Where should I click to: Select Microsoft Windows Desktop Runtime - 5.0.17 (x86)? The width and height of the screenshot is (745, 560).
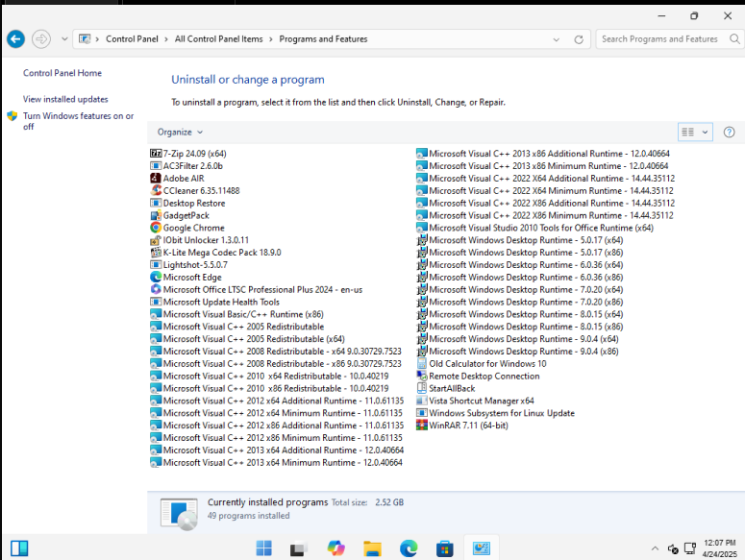pyautogui.click(x=520, y=252)
